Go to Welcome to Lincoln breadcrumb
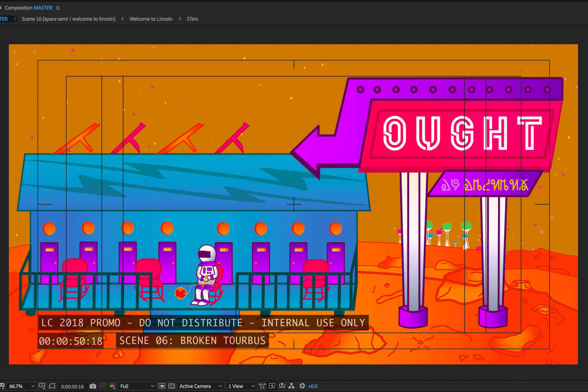This screenshot has width=588, height=392. pos(151,19)
